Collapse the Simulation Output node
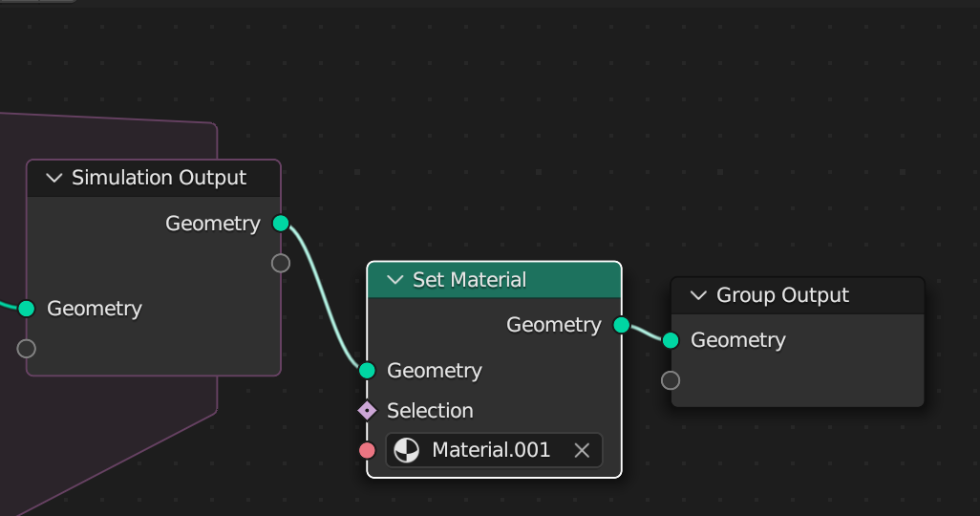The width and height of the screenshot is (980, 516). 53,178
